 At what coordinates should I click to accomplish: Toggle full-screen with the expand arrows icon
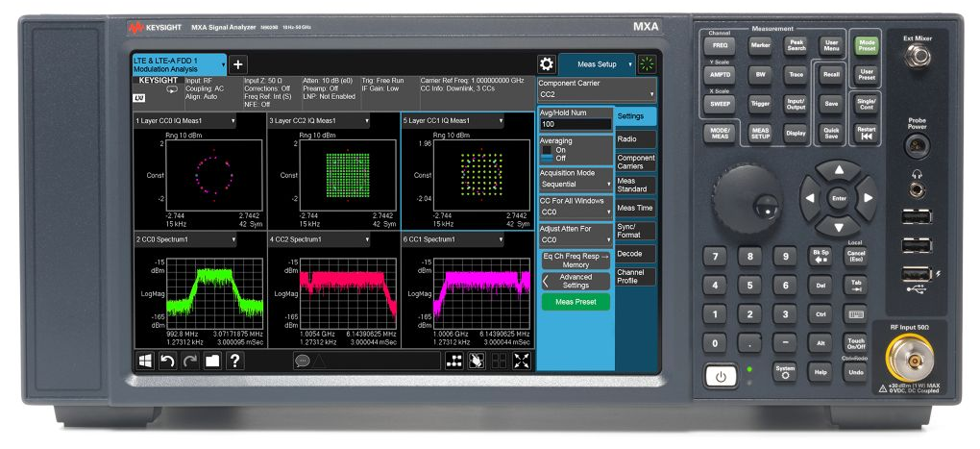click(x=522, y=361)
